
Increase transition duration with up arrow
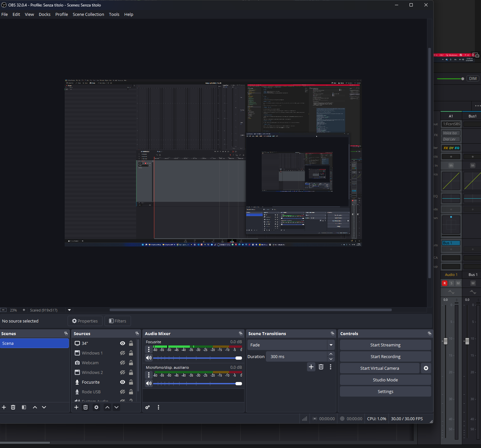[331, 354]
